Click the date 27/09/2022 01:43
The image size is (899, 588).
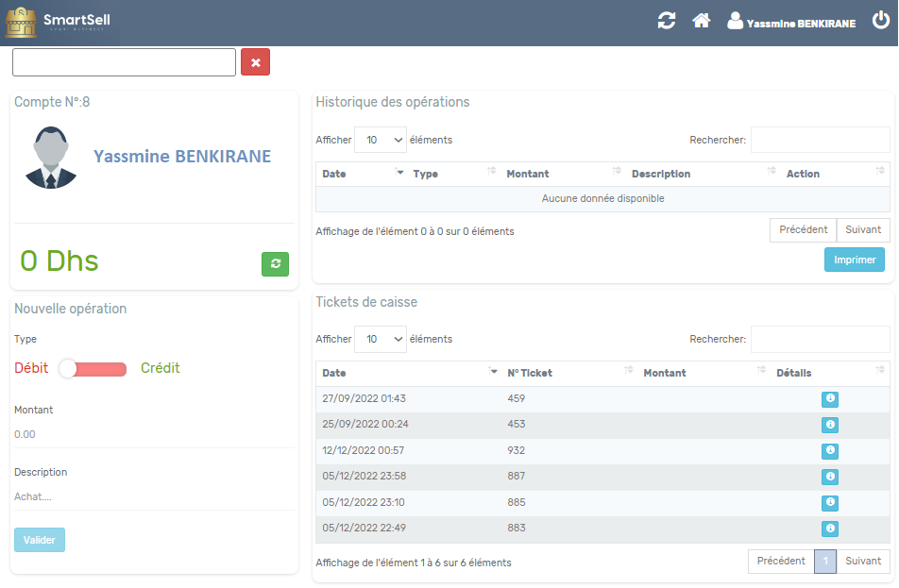point(365,398)
